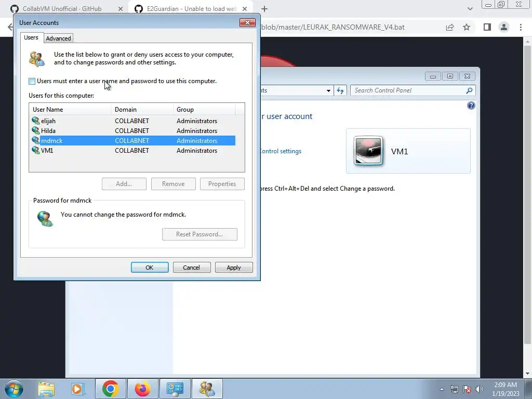Toggle 'Users must enter a user name' checkbox
Image resolution: width=532 pixels, height=399 pixels.
click(32, 81)
